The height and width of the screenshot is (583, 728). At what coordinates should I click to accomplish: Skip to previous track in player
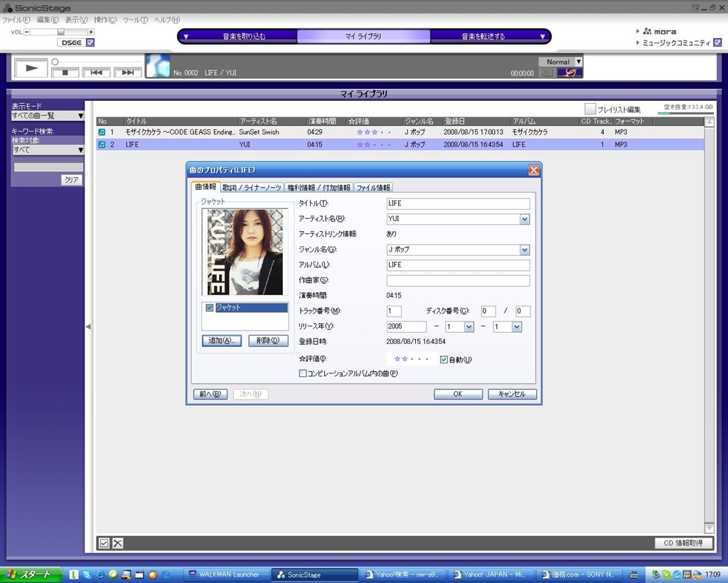pyautogui.click(x=96, y=73)
